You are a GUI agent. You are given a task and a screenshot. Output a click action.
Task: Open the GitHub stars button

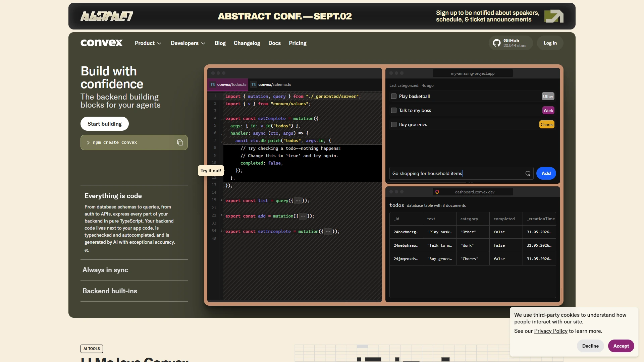(x=511, y=43)
